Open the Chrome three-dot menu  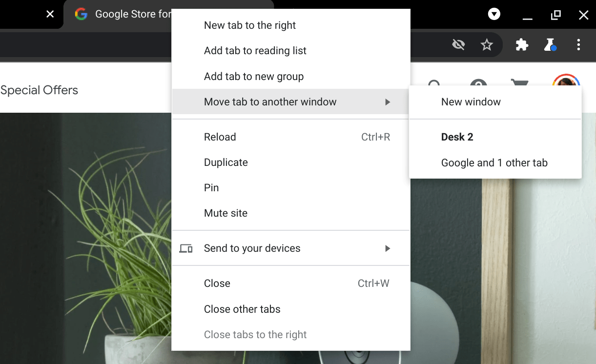click(x=578, y=45)
